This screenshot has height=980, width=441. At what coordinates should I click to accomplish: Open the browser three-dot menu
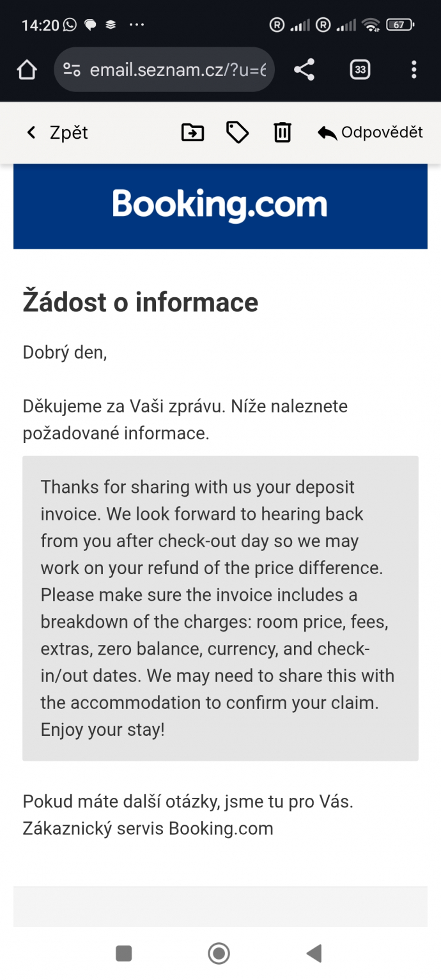coord(414,70)
